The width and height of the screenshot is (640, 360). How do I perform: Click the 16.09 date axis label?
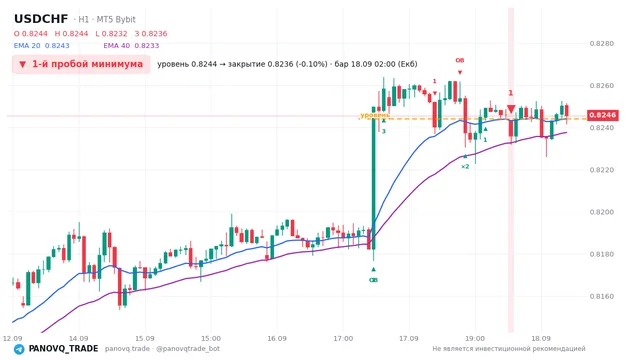pos(277,339)
